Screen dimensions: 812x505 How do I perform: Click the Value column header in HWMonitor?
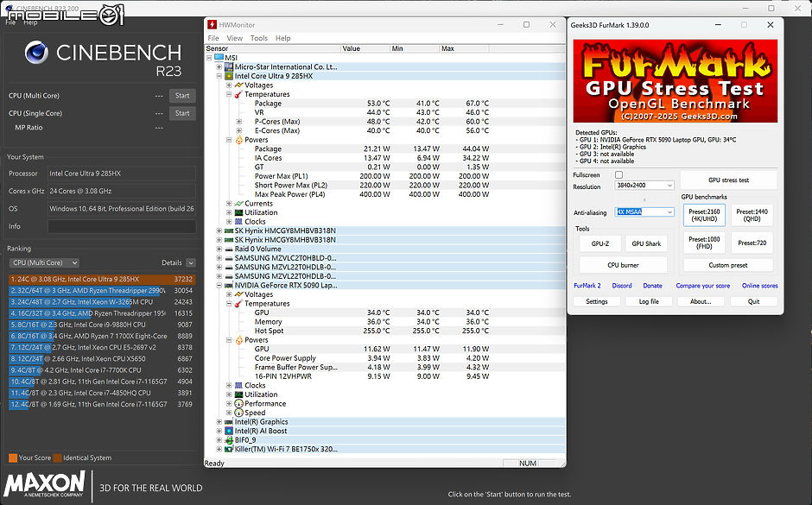(x=365, y=48)
